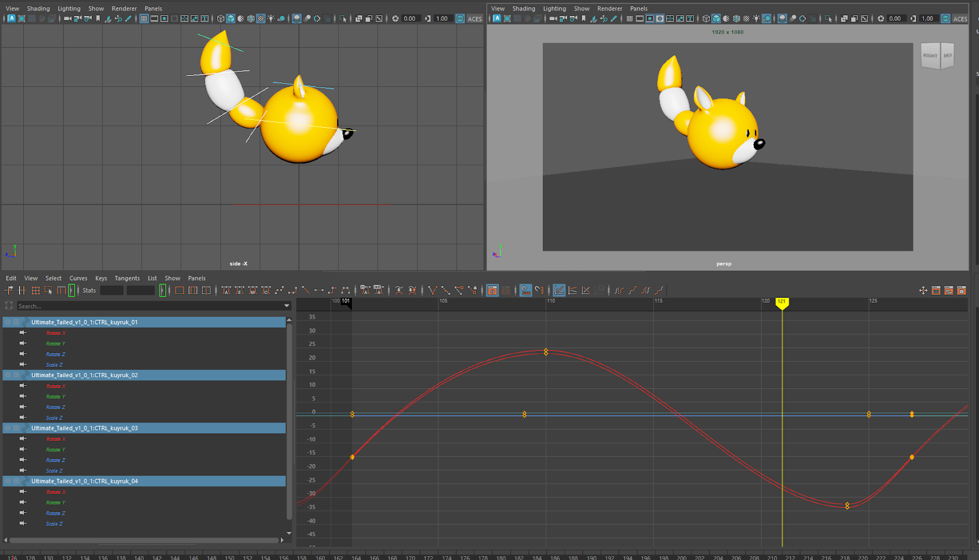The height and width of the screenshot is (560, 979).
Task: Collapse the CTRL_kuyruk_01 node
Action: pos(7,322)
